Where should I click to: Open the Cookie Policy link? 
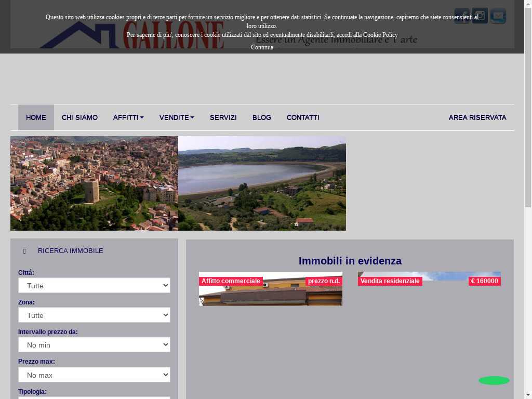pyautogui.click(x=380, y=35)
